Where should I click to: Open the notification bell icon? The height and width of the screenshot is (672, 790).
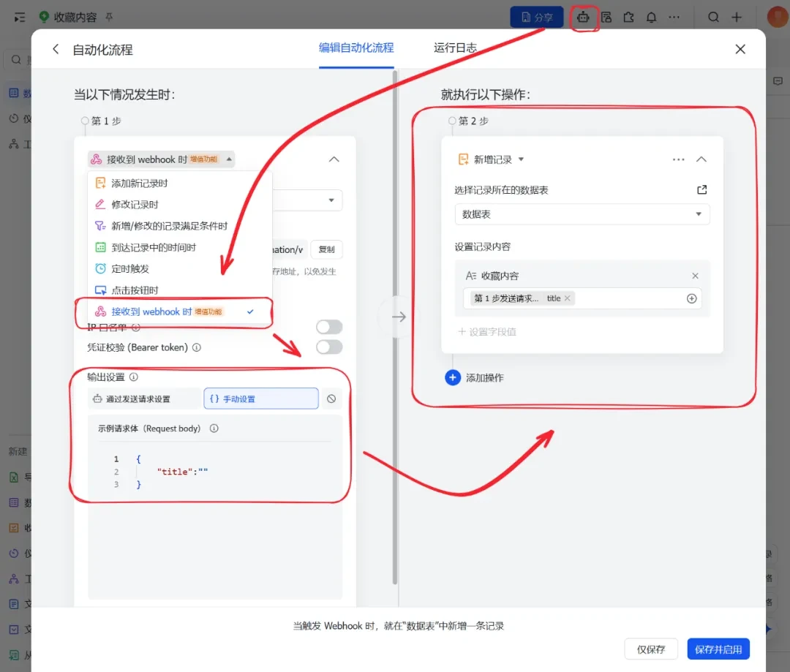click(652, 17)
